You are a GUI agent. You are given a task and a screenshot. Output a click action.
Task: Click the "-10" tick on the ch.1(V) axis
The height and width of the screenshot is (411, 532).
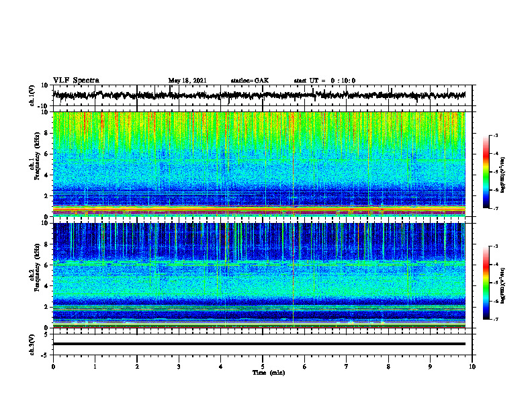point(43,106)
